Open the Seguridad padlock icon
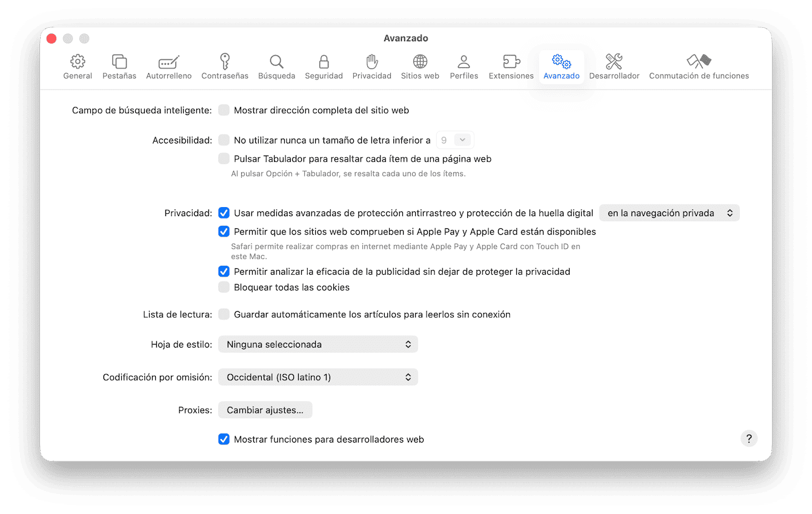Viewport: 812px width, 514px height. click(x=324, y=62)
